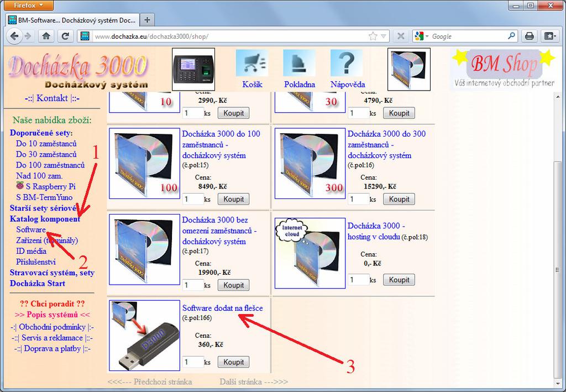Buy Docházka 3000 do 100 zaměstnanců
566x392 pixels.
click(x=233, y=199)
